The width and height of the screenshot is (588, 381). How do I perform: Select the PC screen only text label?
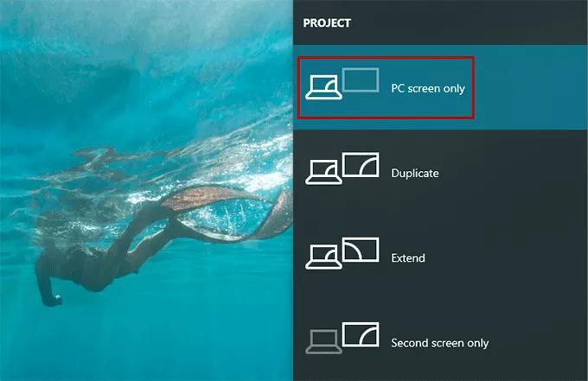[428, 88]
